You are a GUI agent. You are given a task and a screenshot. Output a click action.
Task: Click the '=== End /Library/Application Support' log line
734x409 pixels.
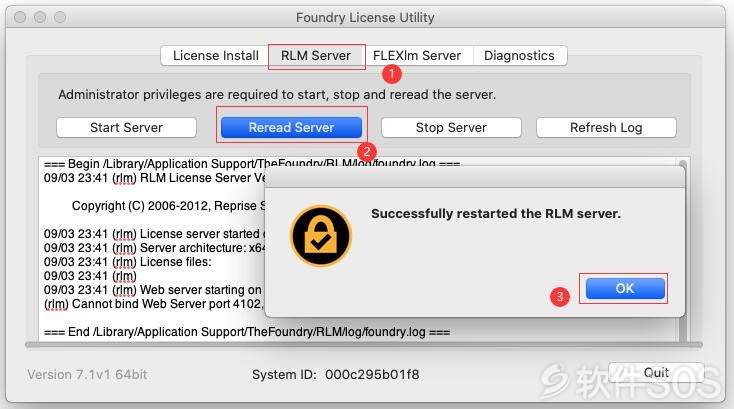(247, 332)
